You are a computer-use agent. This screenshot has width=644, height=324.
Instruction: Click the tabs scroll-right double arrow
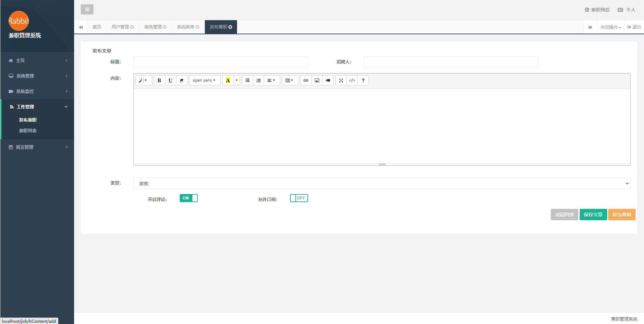pyautogui.click(x=590, y=27)
